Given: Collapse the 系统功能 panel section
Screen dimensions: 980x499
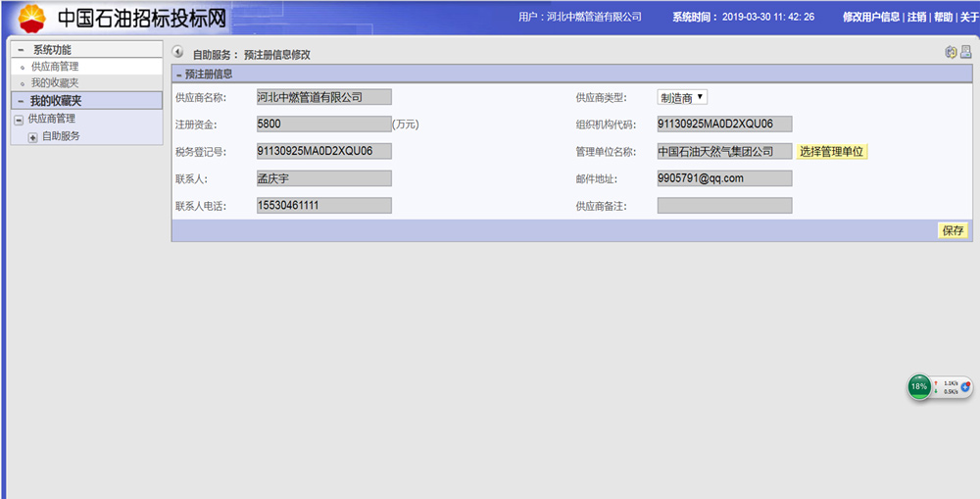Looking at the screenshot, I should click(21, 50).
